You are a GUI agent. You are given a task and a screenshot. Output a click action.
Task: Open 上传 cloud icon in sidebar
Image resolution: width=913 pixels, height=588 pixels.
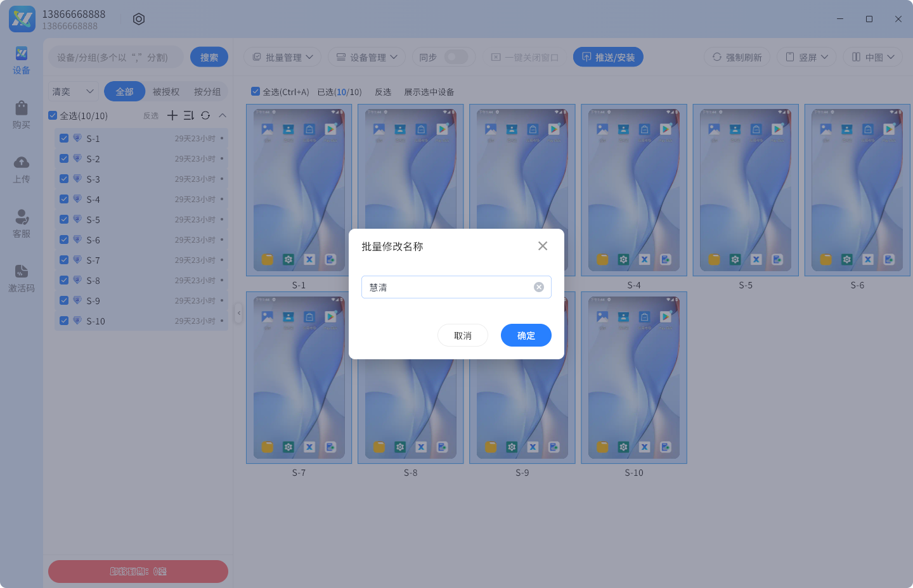(22, 169)
